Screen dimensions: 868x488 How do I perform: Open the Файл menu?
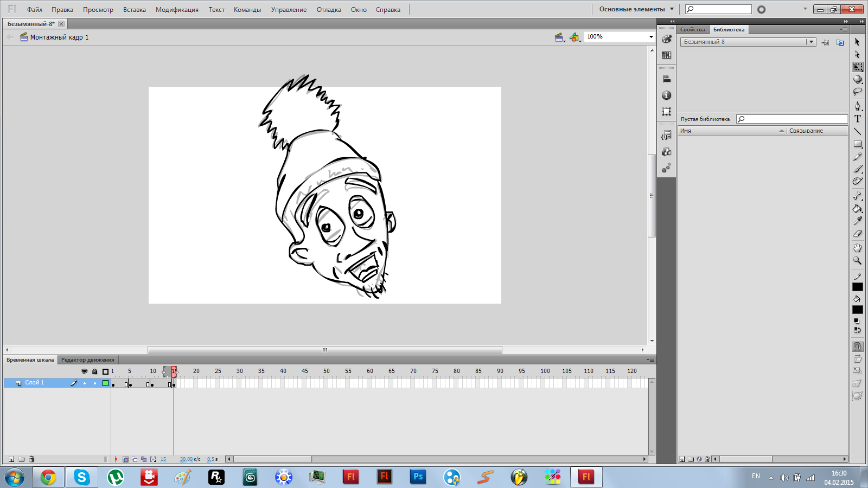pyautogui.click(x=35, y=10)
